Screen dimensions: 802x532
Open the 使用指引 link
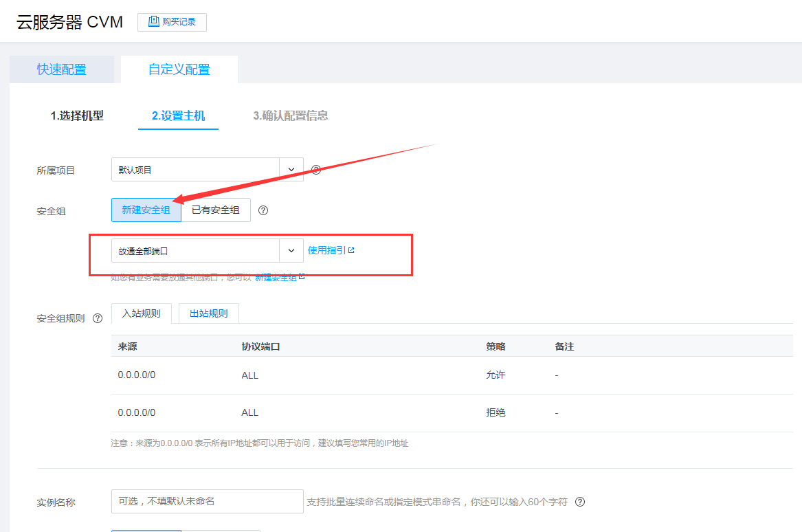tap(326, 250)
